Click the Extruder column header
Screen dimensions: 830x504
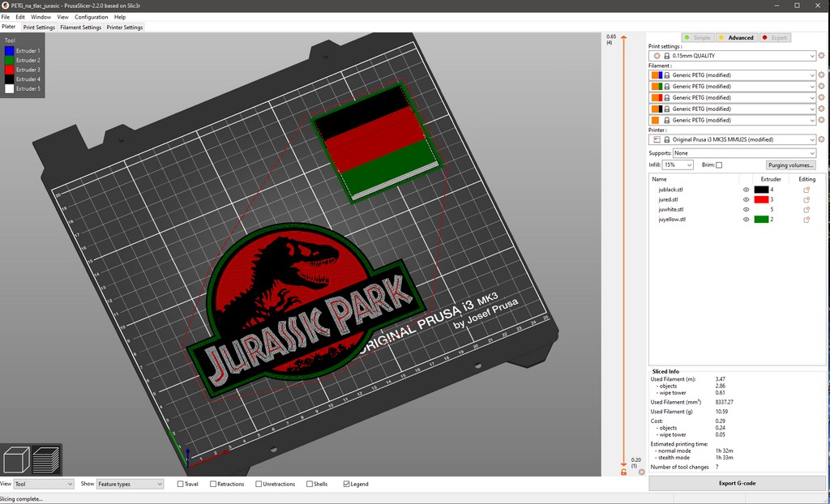tap(771, 179)
